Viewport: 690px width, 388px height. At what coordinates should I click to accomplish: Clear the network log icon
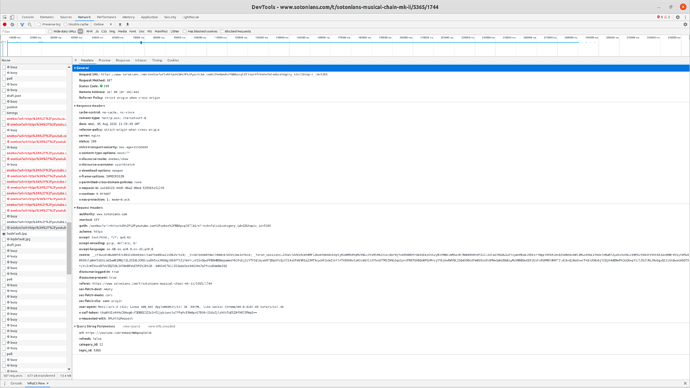pyautogui.click(x=12, y=25)
